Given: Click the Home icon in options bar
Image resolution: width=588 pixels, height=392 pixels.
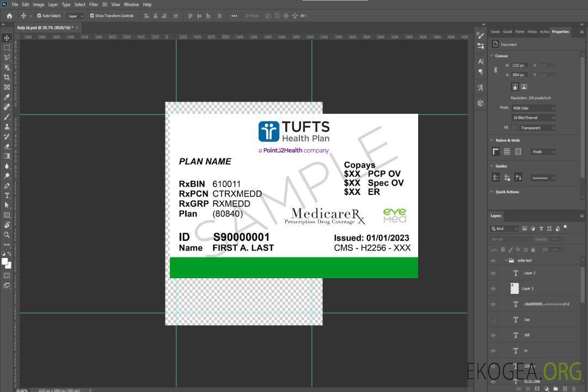Looking at the screenshot, I should click(9, 16).
